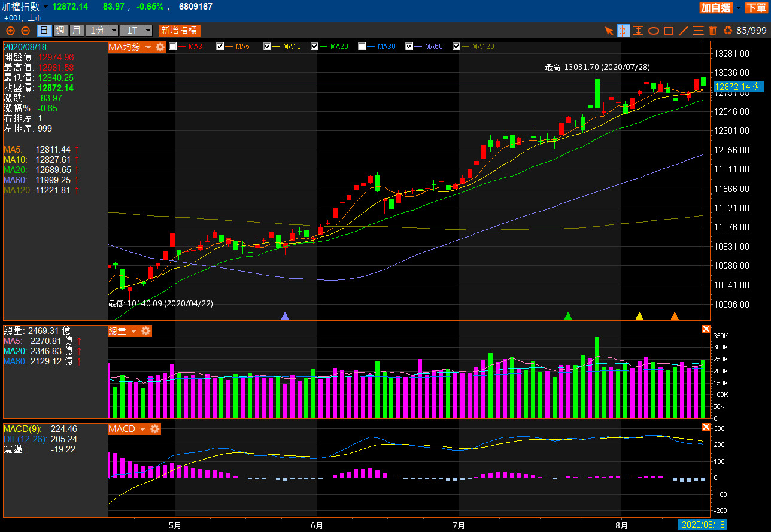Image resolution: width=771 pixels, height=532 pixels.
Task: Expand the 1T tick interval dropdown
Action: pyautogui.click(x=135, y=31)
